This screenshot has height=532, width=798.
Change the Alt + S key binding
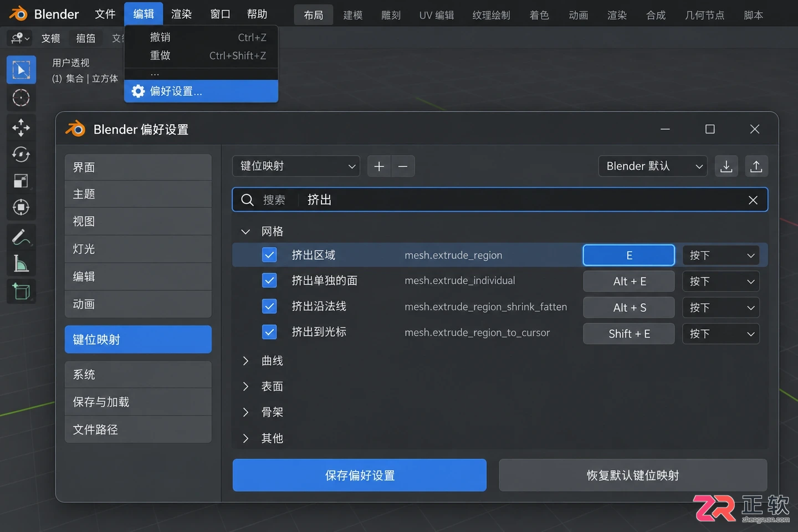click(629, 308)
